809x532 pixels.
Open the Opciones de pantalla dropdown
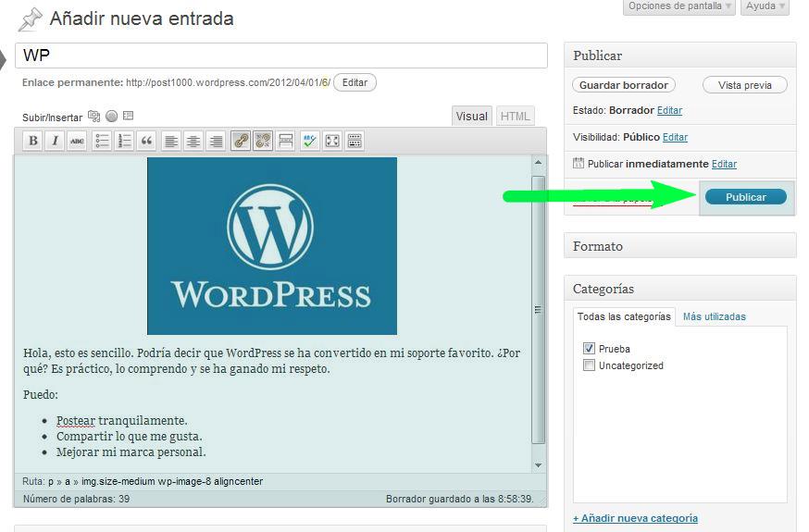click(679, 6)
